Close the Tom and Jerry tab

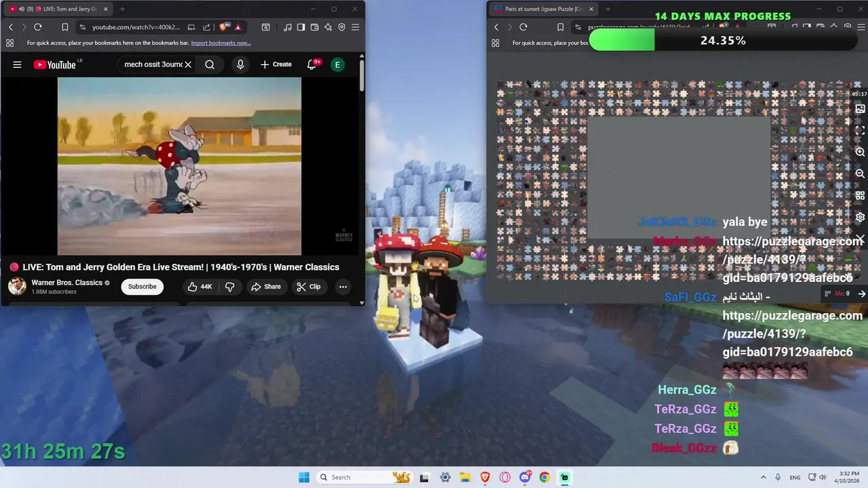106,9
